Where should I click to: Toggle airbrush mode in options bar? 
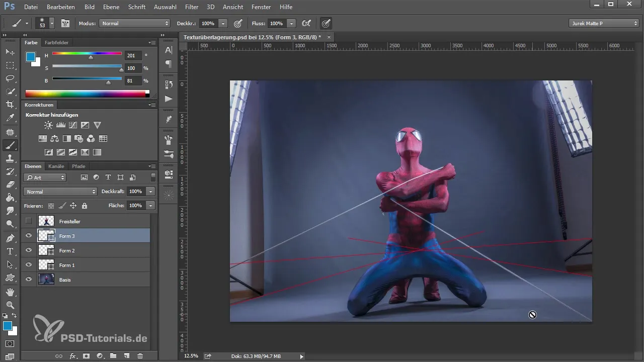coord(306,23)
